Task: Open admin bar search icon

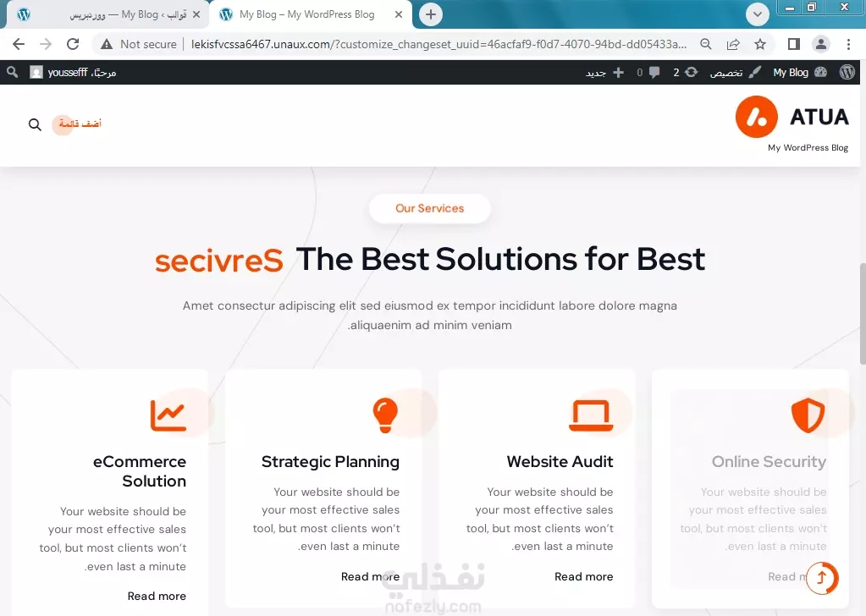Action: pos(12,72)
